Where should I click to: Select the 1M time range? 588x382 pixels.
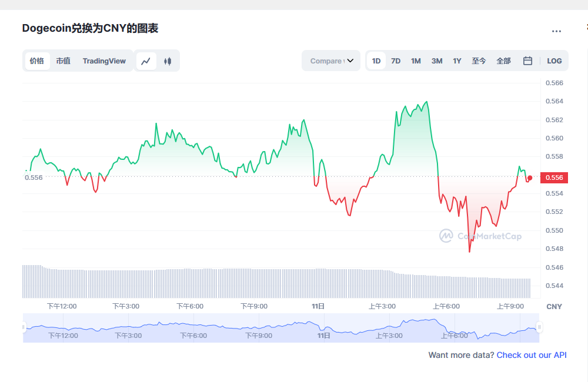click(x=416, y=61)
